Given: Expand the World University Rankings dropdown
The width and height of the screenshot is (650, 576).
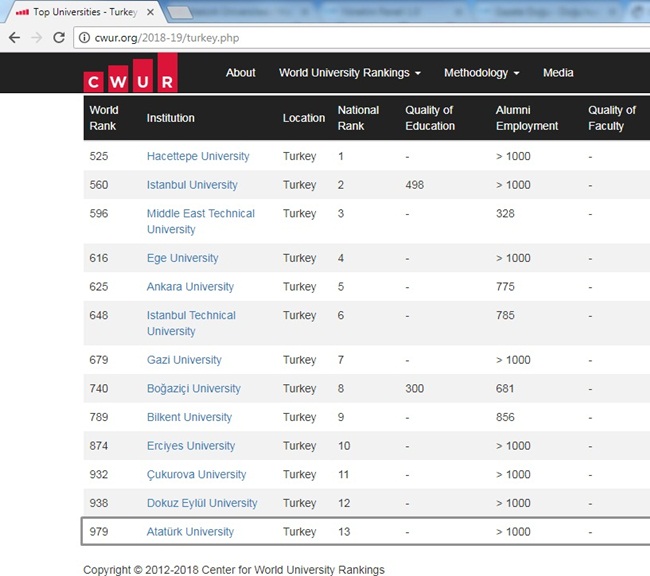Looking at the screenshot, I should pyautogui.click(x=349, y=73).
